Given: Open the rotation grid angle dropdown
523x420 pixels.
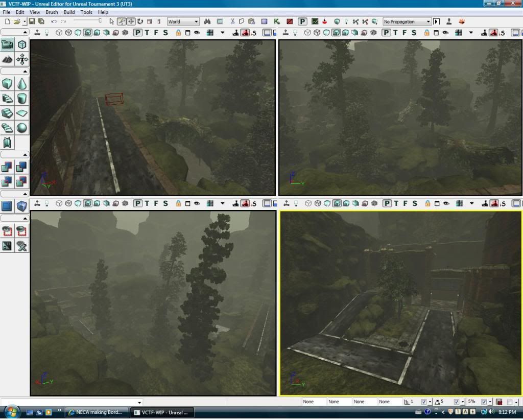Looking at the screenshot, I should (x=463, y=402).
